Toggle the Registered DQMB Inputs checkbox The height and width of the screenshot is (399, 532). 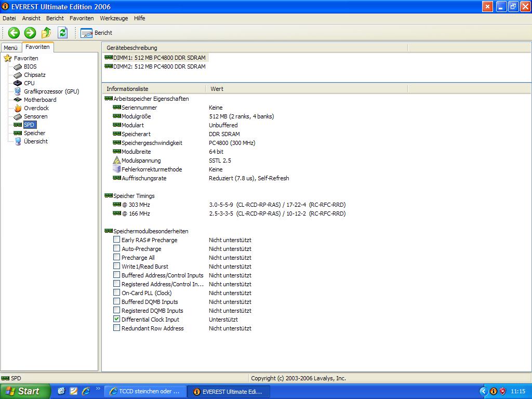tap(116, 310)
